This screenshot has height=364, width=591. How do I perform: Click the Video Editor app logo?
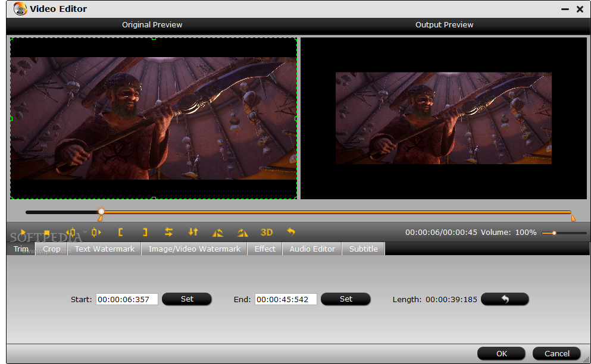pos(20,9)
